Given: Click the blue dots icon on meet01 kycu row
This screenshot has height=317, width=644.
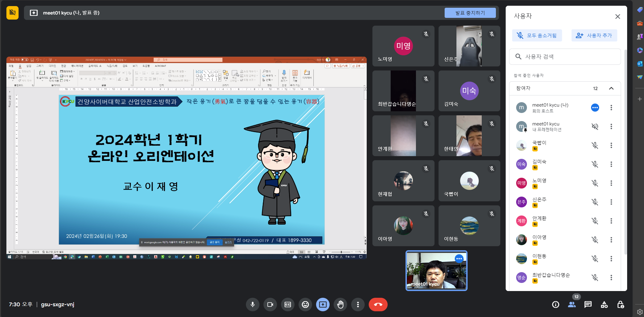Looking at the screenshot, I should [x=595, y=108].
